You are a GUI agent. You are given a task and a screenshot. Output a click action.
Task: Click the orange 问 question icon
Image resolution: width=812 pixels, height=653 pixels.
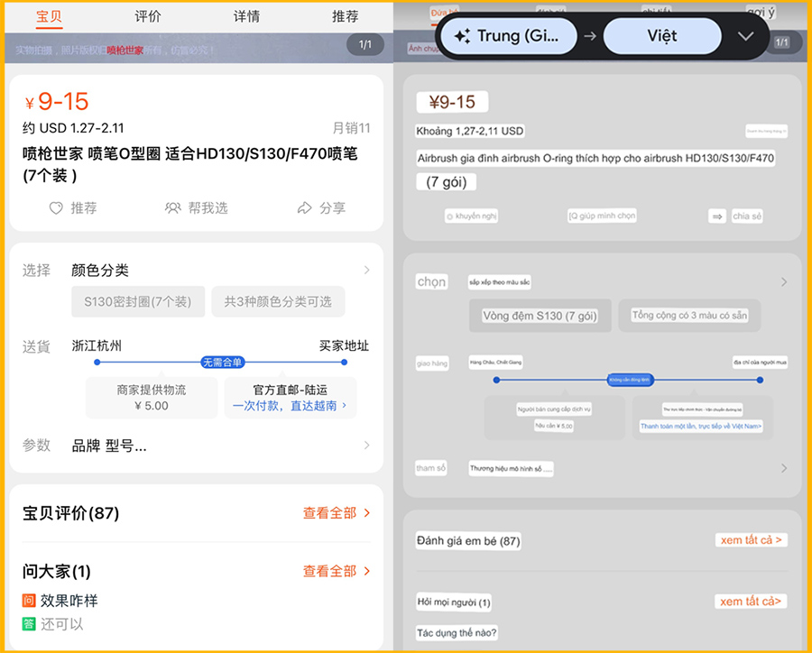[29, 601]
